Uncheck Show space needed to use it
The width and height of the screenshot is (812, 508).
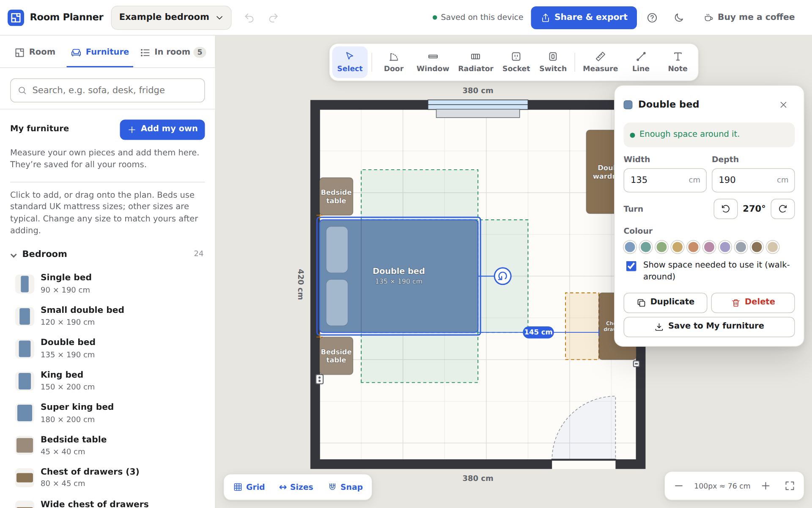pos(631,266)
